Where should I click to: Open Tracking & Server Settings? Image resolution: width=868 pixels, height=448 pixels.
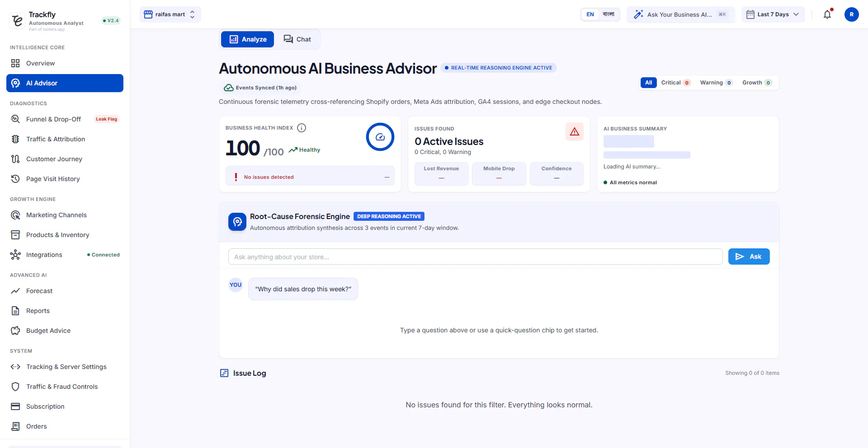pos(65,367)
